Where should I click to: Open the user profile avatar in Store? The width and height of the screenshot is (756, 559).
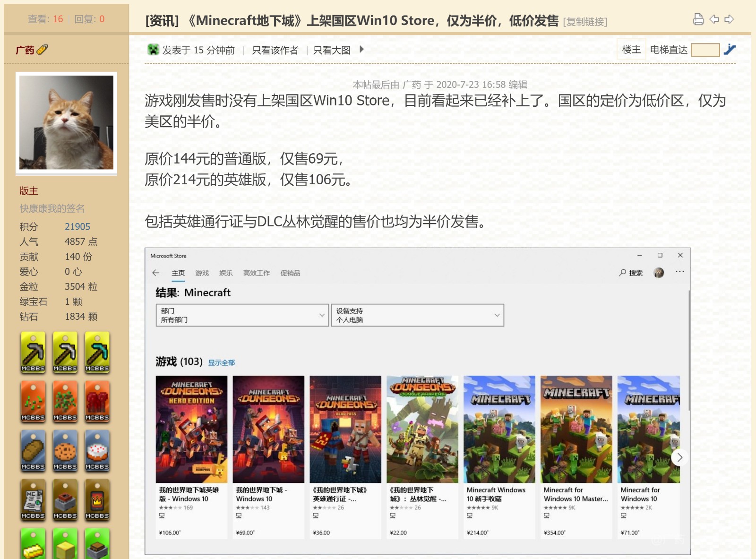pyautogui.click(x=659, y=273)
